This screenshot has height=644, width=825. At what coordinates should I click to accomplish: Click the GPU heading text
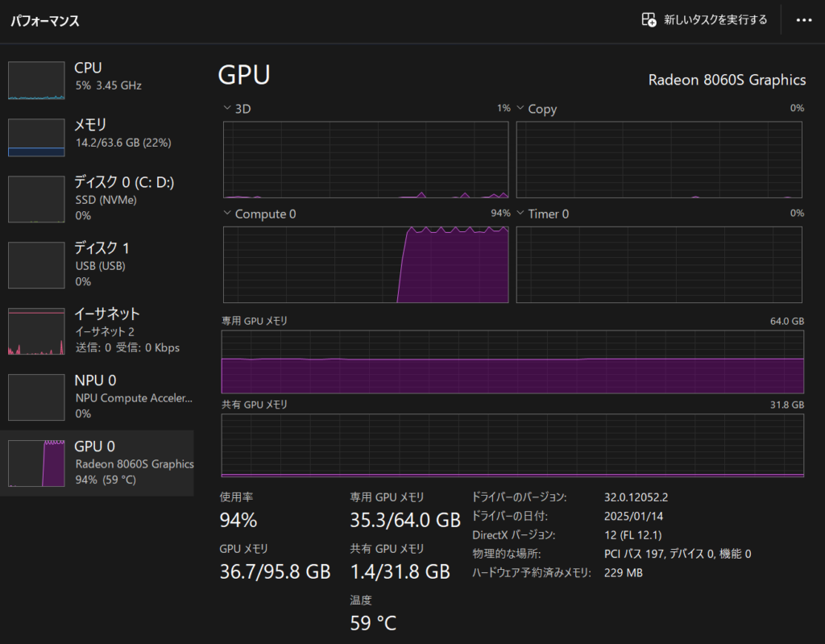(x=244, y=75)
